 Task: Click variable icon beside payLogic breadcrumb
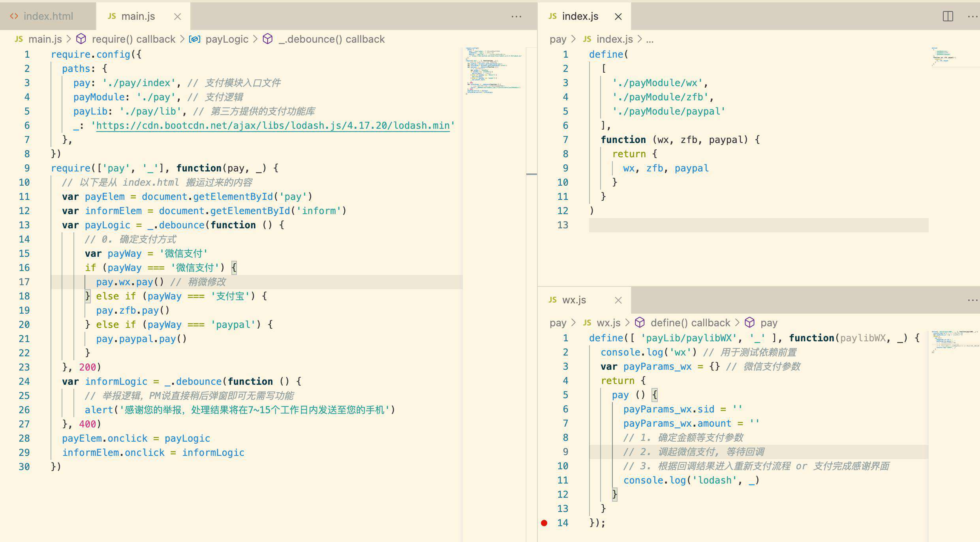click(x=195, y=39)
